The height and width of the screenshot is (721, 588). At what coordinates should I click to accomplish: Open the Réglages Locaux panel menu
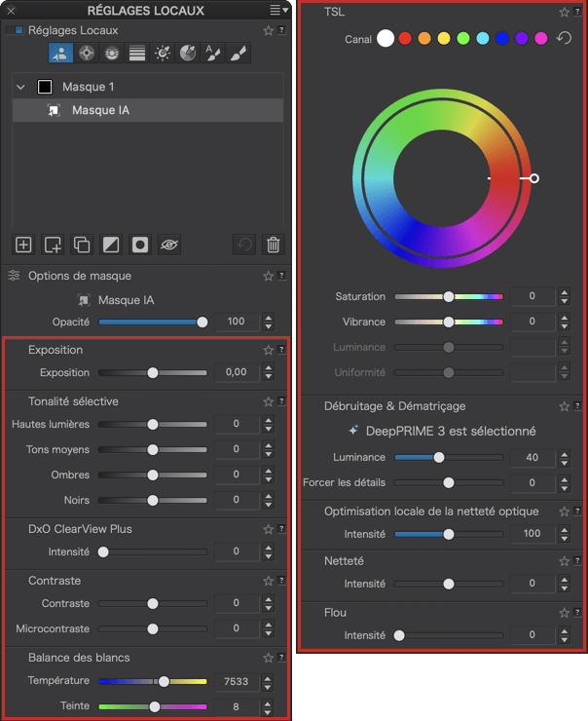[x=278, y=10]
